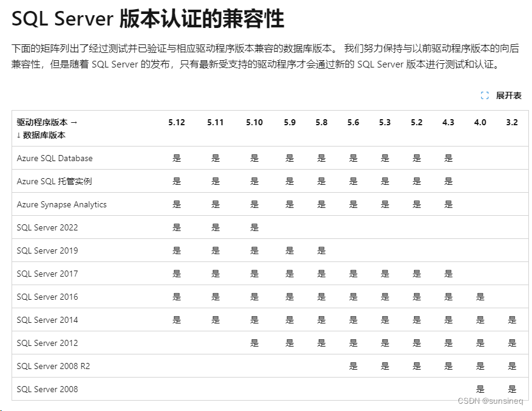Click the 驱动程序版本 header text
The image size is (532, 411).
click(x=42, y=122)
